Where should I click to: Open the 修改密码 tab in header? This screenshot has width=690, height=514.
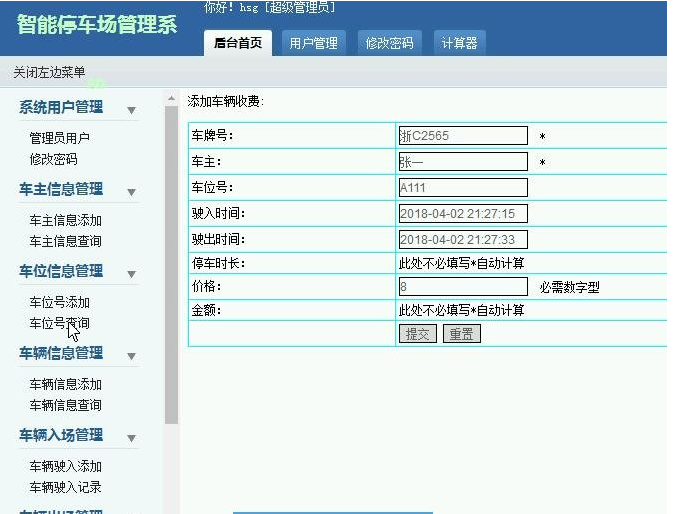tap(389, 43)
